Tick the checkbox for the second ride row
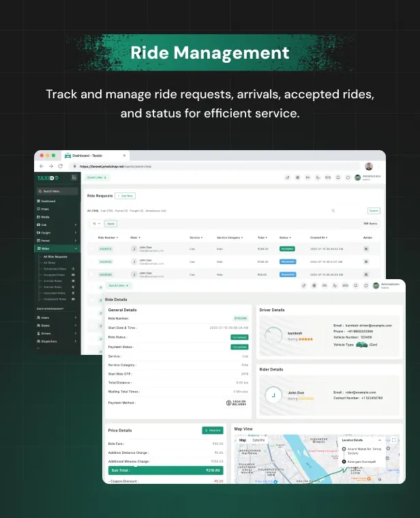The height and width of the screenshot is (518, 420). pos(92,261)
